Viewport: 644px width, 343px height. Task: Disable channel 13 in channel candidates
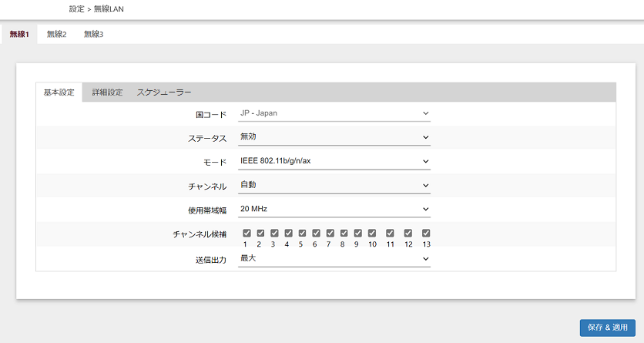(426, 233)
